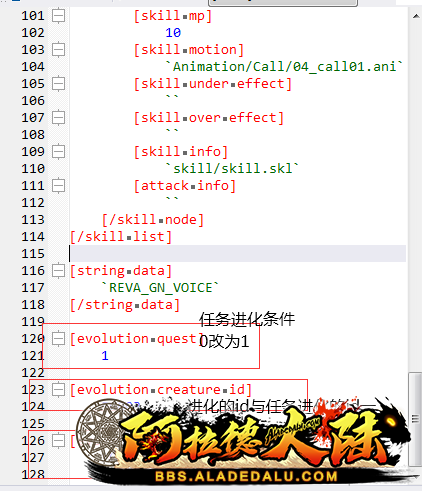Viewport: 422px width, 491px height.
Task: Click the vertical scrollbar thumb
Action: [415, 419]
